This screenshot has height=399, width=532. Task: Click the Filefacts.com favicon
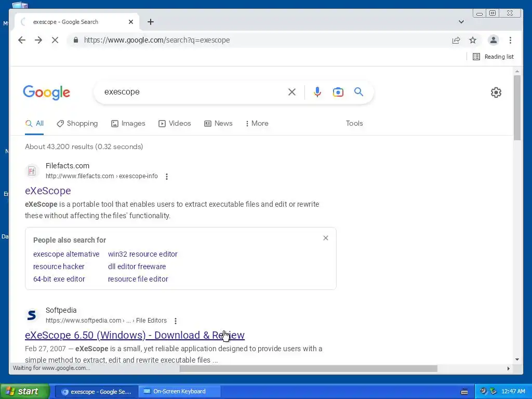32,171
